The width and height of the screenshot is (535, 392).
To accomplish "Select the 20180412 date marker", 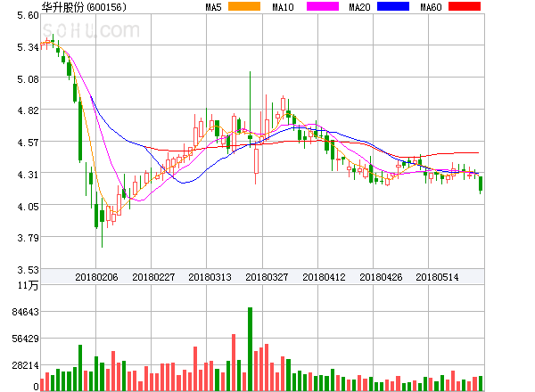I will click(325, 277).
